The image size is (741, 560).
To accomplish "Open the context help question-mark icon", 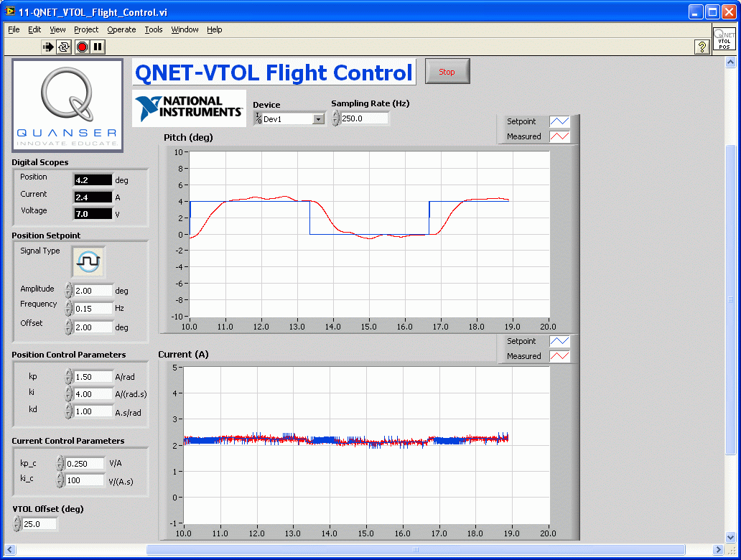I will point(702,47).
